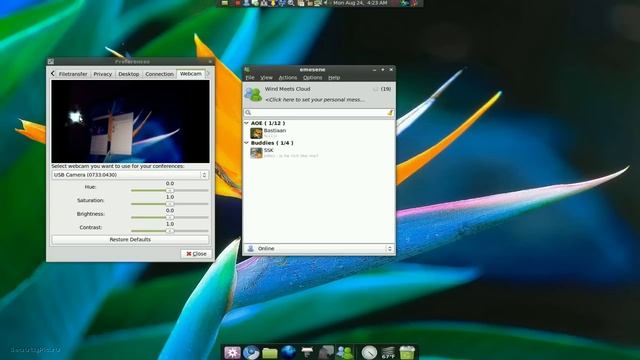This screenshot has width=640, height=360.
Task: Click the round blue browser icon in the dock
Action: pos(251,352)
